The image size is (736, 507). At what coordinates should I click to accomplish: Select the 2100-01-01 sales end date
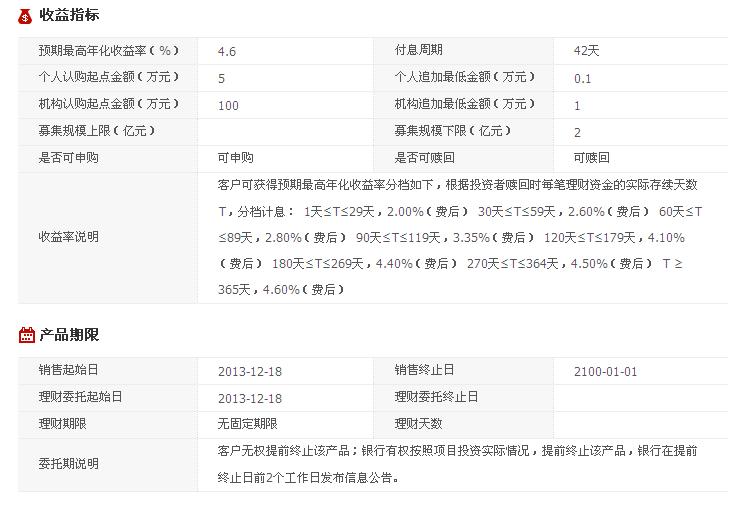coord(605,372)
